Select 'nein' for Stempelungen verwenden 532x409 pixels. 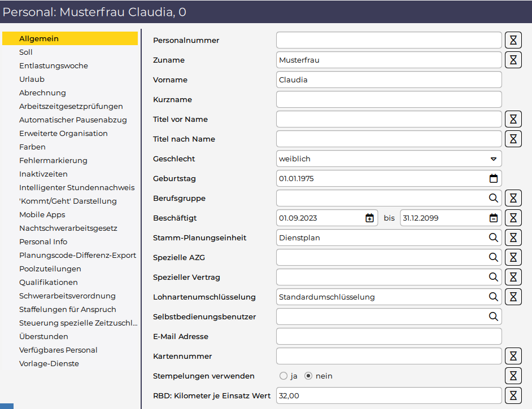click(308, 376)
